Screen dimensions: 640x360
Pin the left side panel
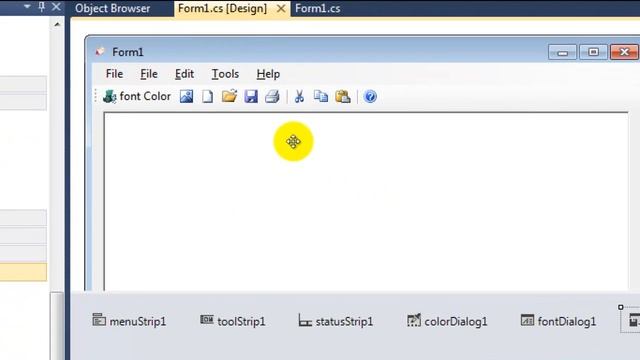point(42,7)
